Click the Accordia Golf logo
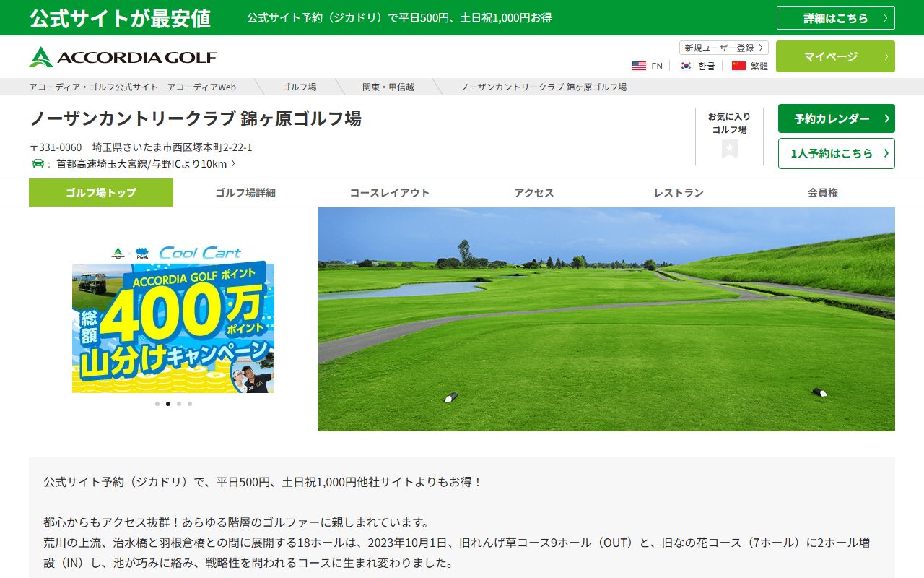 123,57
